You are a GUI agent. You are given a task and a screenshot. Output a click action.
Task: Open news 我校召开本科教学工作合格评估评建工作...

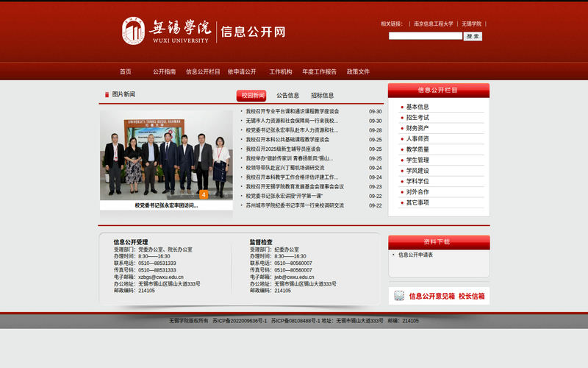292,177
